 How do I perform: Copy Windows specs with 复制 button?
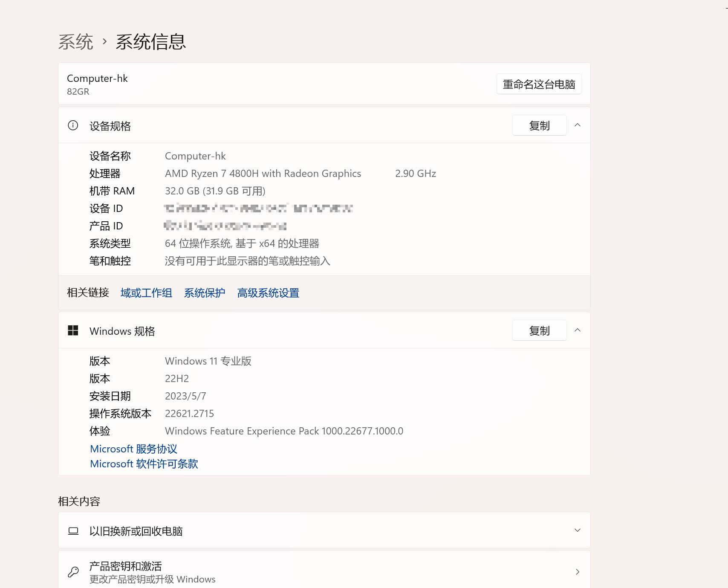tap(540, 330)
